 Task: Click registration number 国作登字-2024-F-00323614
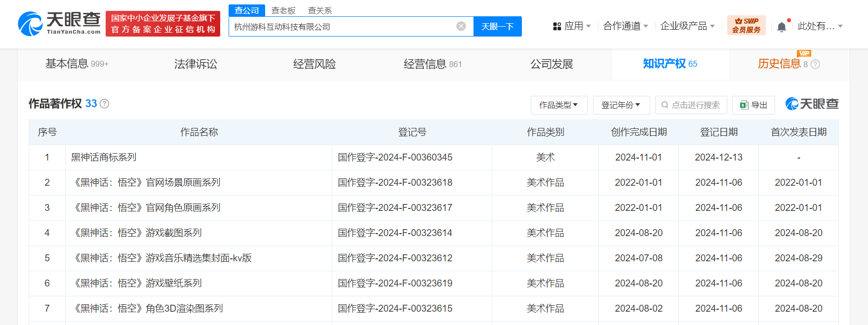point(395,233)
